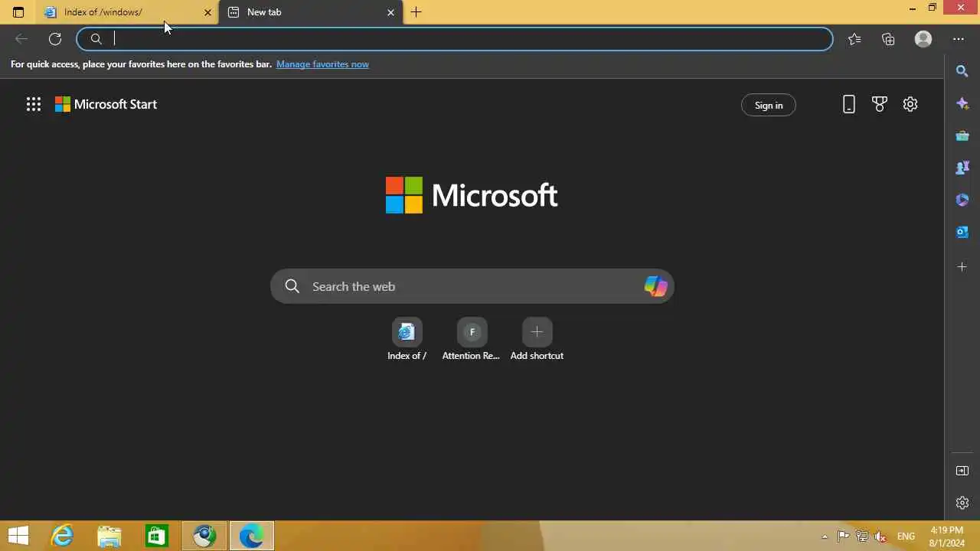Open the tab actions menu icon

click(x=18, y=12)
